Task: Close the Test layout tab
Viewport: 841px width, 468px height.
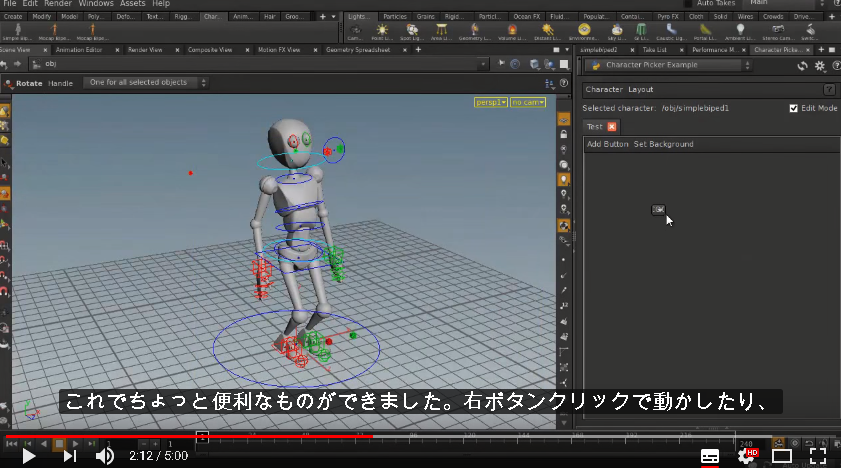Action: point(611,127)
